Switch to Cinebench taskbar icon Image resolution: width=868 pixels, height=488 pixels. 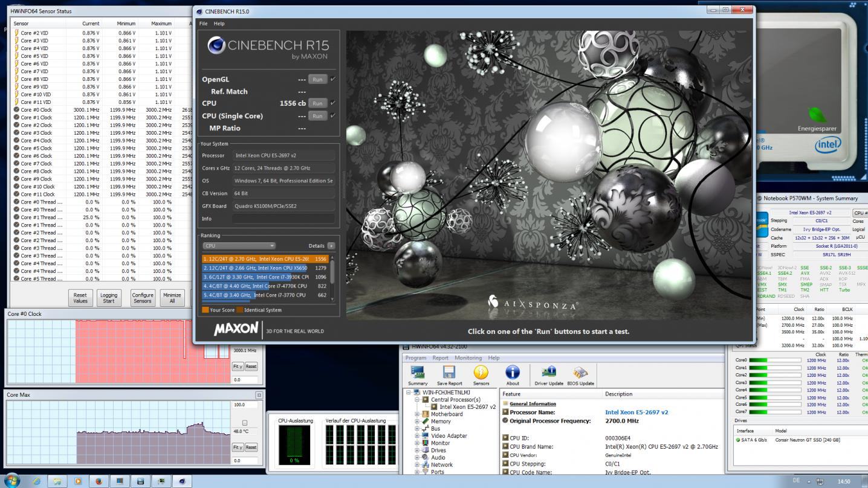pos(181,481)
